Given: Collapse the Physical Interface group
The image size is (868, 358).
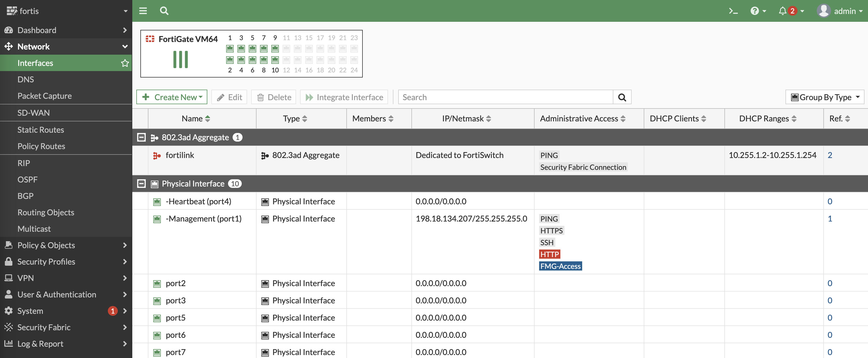Looking at the screenshot, I should [141, 184].
